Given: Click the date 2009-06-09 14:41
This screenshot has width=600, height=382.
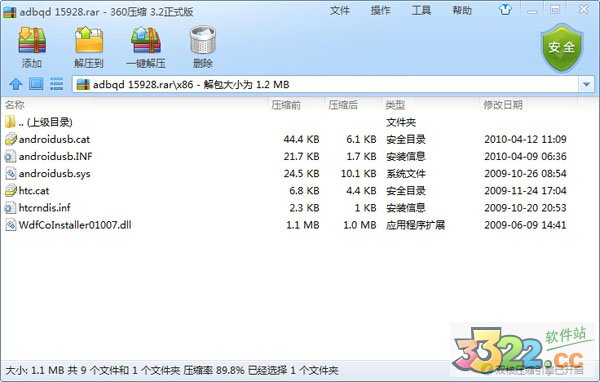Looking at the screenshot, I should (x=525, y=225).
